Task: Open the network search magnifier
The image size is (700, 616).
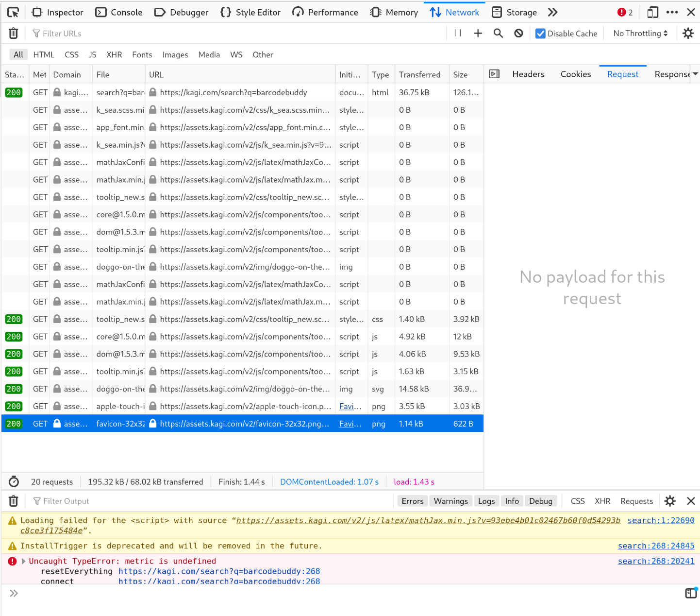Action: [x=498, y=33]
